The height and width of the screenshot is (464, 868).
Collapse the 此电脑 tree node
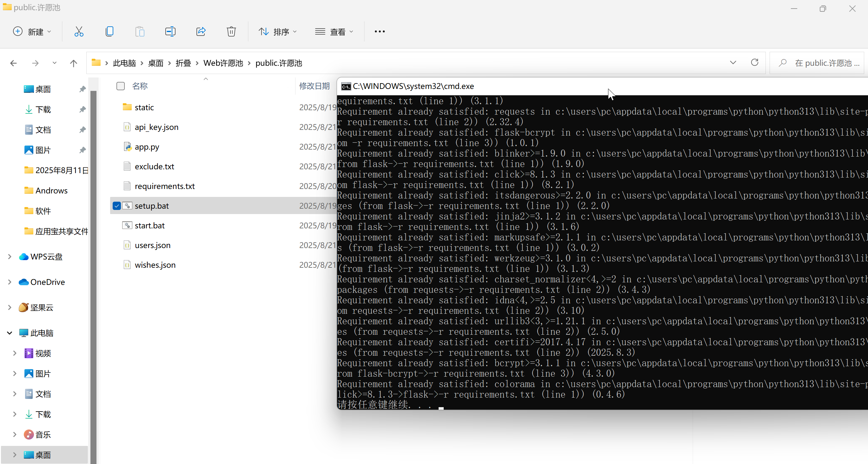pyautogui.click(x=10, y=333)
